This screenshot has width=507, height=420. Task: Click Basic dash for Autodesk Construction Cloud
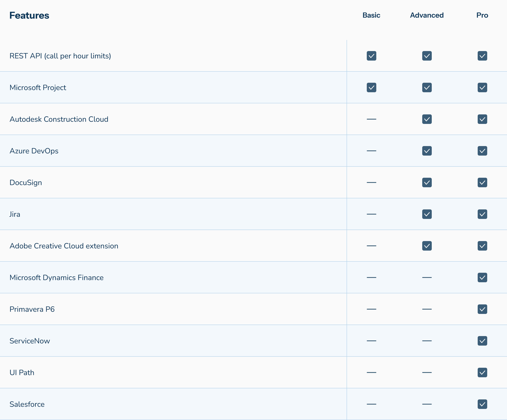pyautogui.click(x=371, y=119)
